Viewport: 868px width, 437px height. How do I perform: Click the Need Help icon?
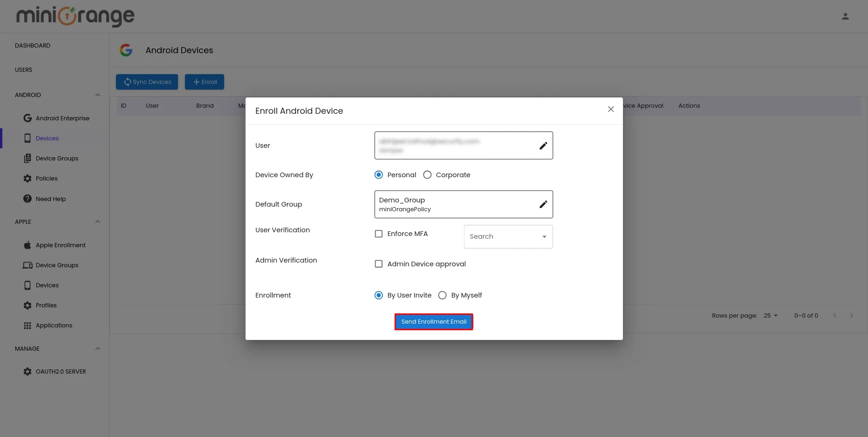click(x=27, y=199)
